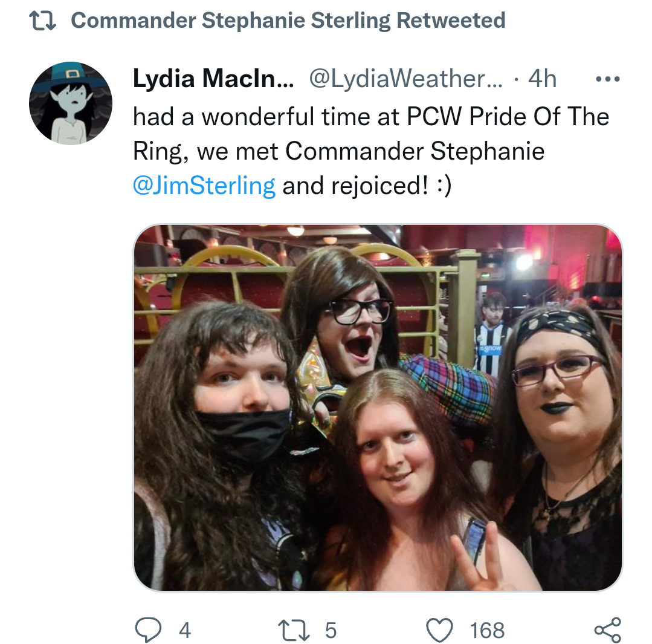Open the tweet via the '4h' timestamp
The height and width of the screenshot is (644, 652).
tap(542, 78)
